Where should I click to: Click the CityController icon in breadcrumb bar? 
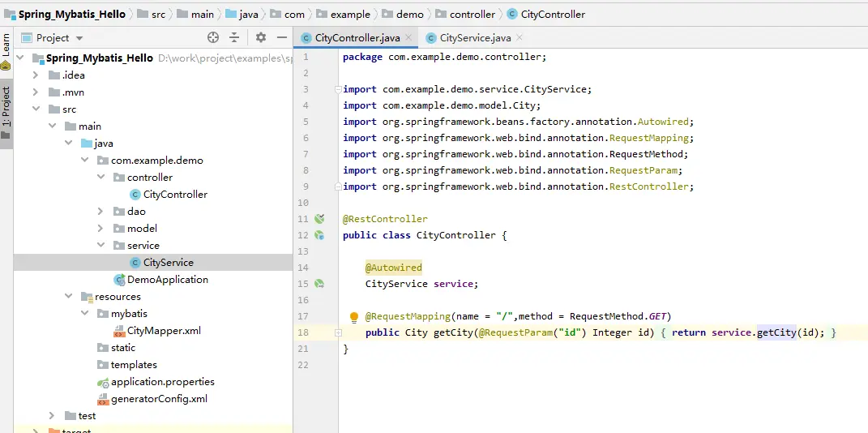[x=512, y=15]
